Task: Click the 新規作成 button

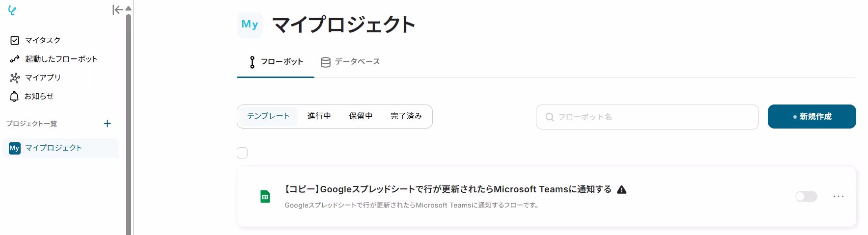Action: tap(812, 116)
